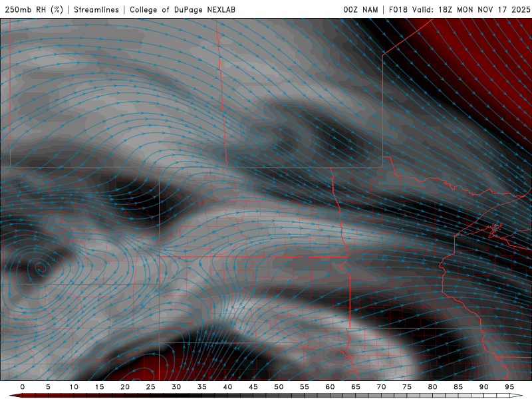Click the 80 label on color scale
The image size is (532, 399).
pyautogui.click(x=432, y=387)
